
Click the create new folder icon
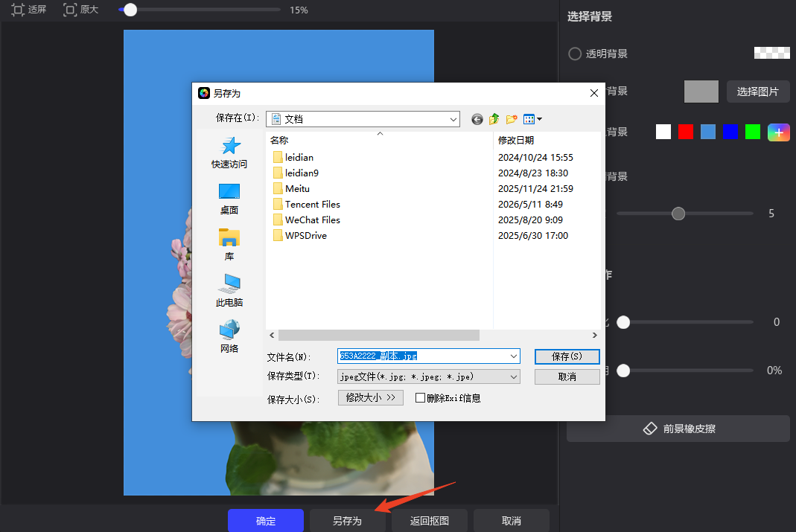(512, 119)
